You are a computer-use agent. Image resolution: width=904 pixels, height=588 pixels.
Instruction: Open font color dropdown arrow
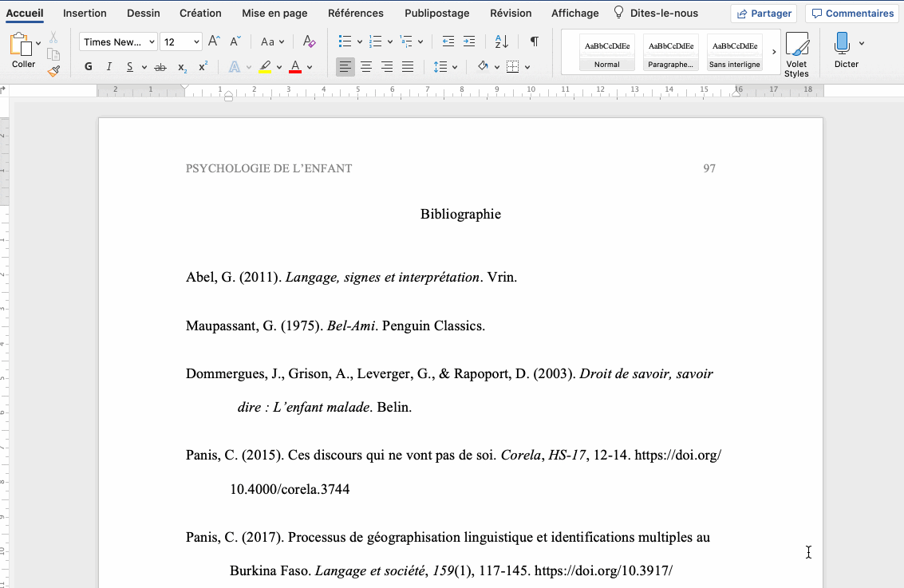[310, 68]
